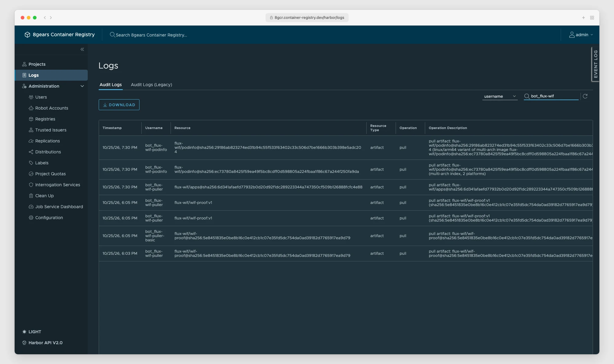Toggle LIGHT theme mode
The height and width of the screenshot is (364, 614).
click(32, 332)
